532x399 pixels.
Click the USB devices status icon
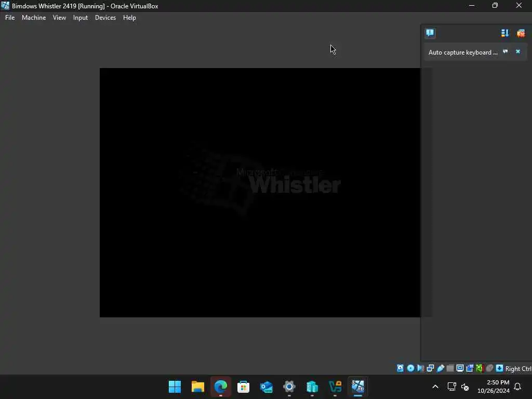(x=441, y=368)
